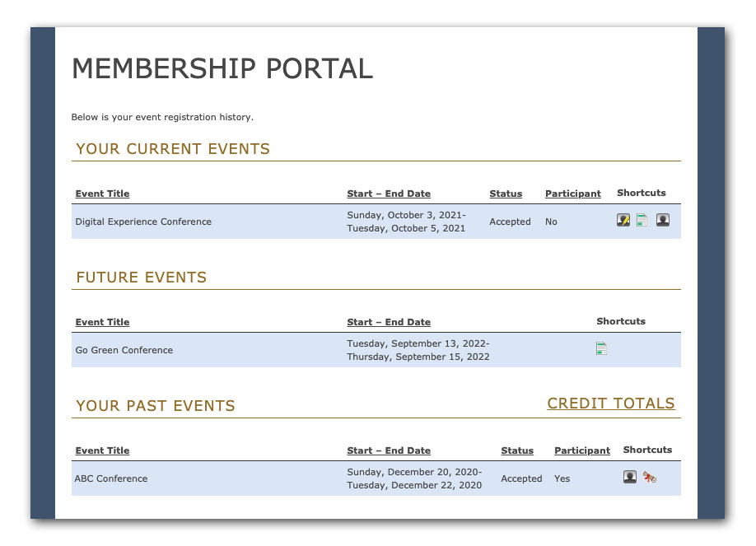This screenshot has height=546, width=756.
Task: Select the Go Green Conference row
Action: pos(124,350)
